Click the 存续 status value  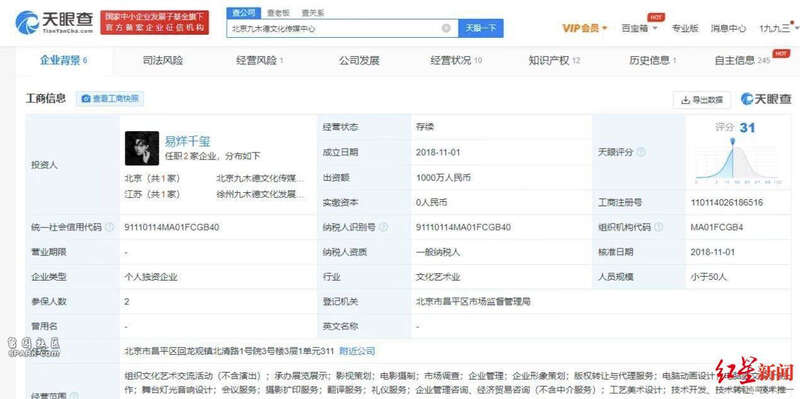(x=424, y=127)
